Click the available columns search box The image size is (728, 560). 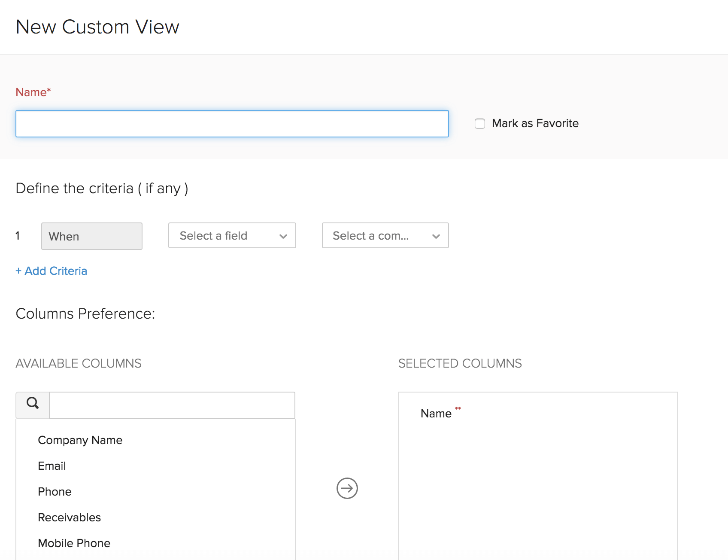[x=172, y=404]
